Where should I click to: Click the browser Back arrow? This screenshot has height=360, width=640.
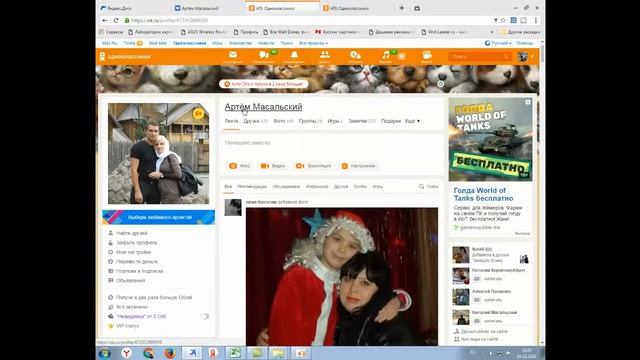tap(105, 20)
